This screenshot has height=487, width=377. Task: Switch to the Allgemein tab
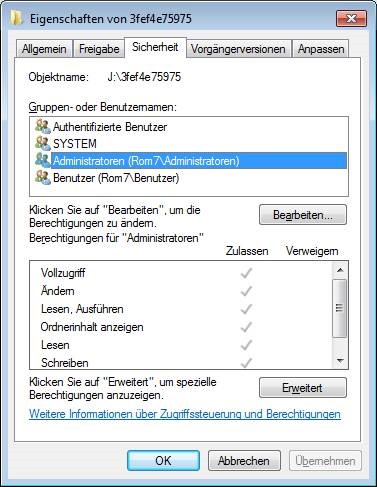44,49
